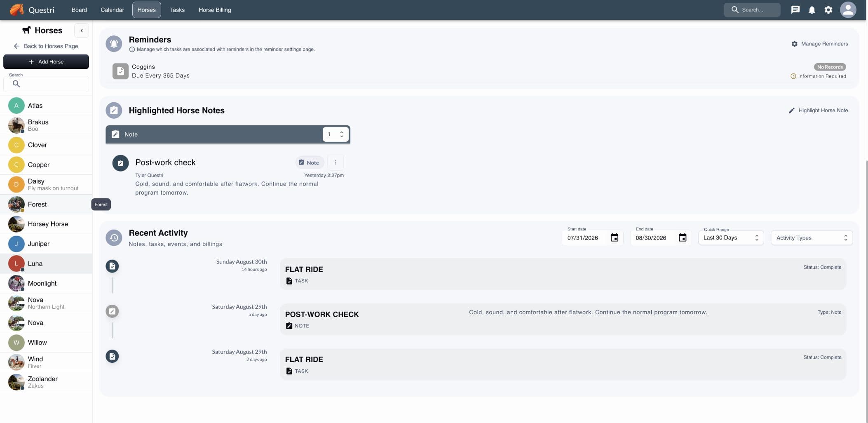Focus the sidebar horse Search field
This screenshot has height=423, width=868.
[46, 84]
